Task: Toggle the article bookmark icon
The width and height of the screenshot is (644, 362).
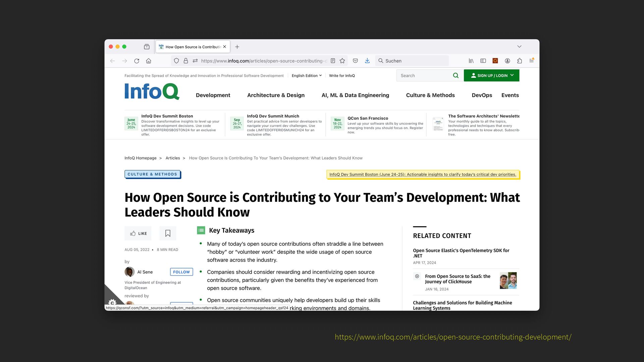Action: pos(168,233)
